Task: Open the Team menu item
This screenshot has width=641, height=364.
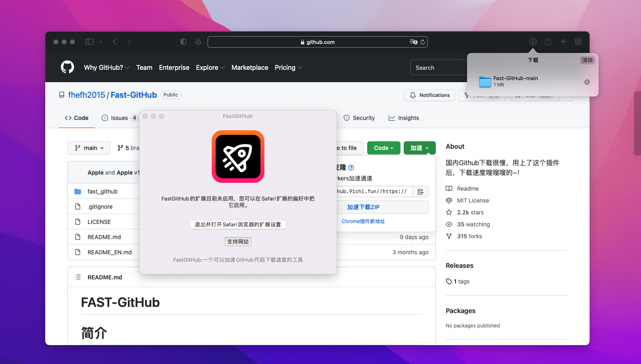Action: pos(144,67)
